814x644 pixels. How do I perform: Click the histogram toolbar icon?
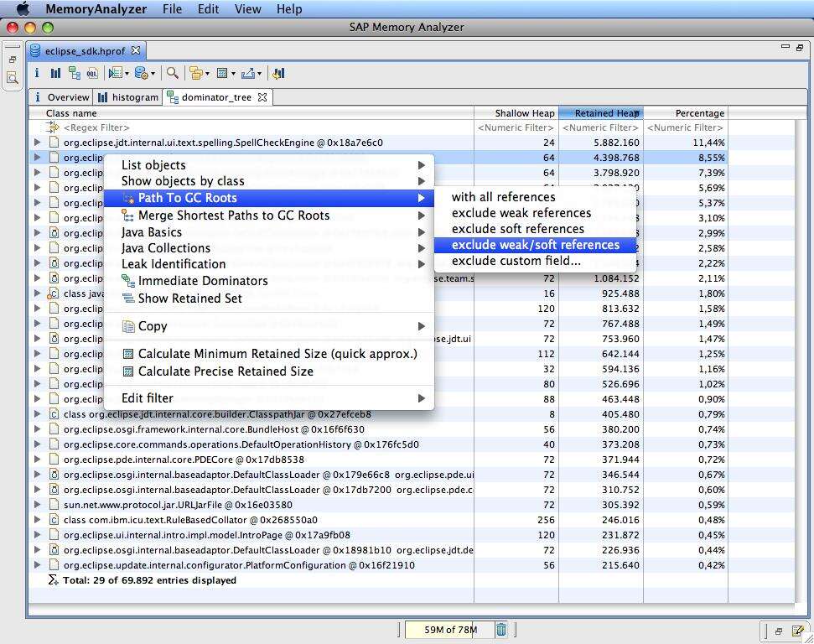(55, 74)
